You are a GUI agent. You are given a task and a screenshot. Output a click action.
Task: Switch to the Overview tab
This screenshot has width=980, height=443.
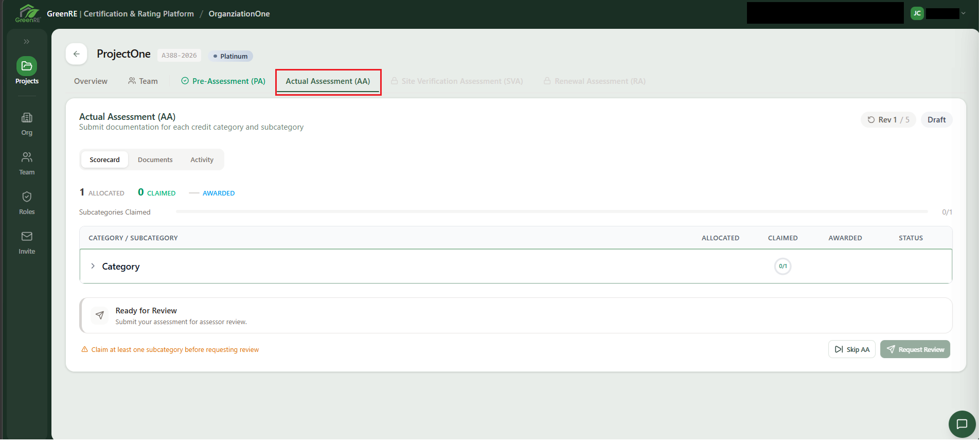click(91, 81)
